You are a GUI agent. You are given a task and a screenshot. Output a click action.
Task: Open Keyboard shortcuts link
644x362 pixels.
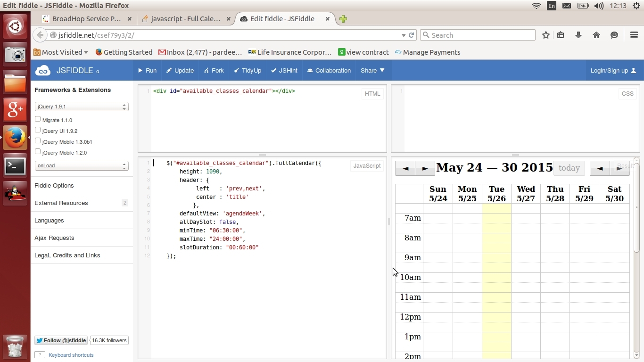click(x=71, y=355)
